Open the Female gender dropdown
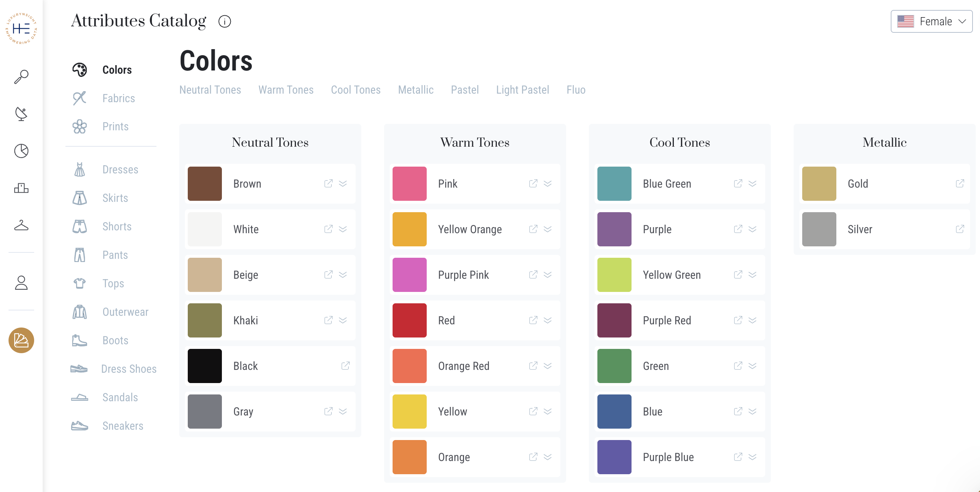The image size is (980, 492). coord(931,21)
